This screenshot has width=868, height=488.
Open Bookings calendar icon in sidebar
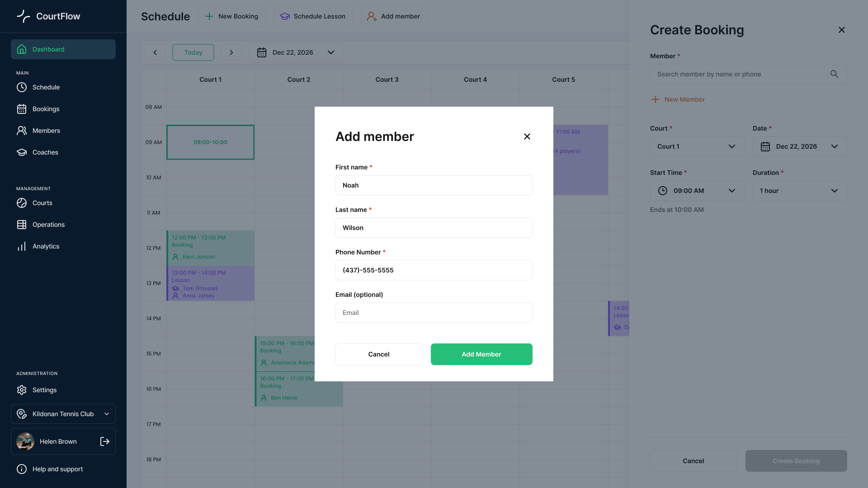(22, 109)
